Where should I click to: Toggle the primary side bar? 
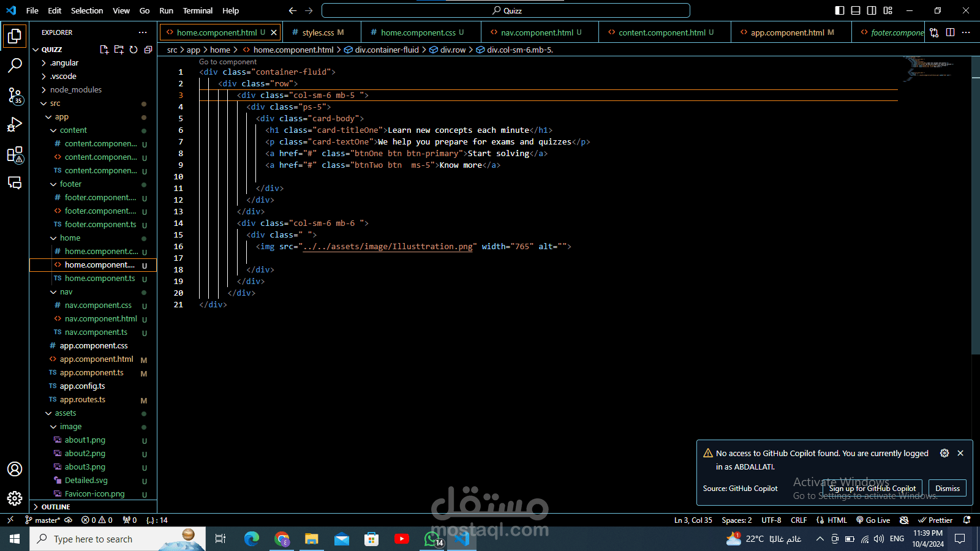click(x=840, y=10)
